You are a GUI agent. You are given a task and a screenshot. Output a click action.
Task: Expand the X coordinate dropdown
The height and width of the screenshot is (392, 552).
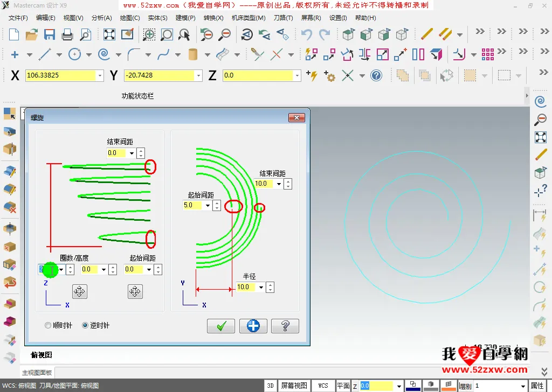click(x=100, y=76)
